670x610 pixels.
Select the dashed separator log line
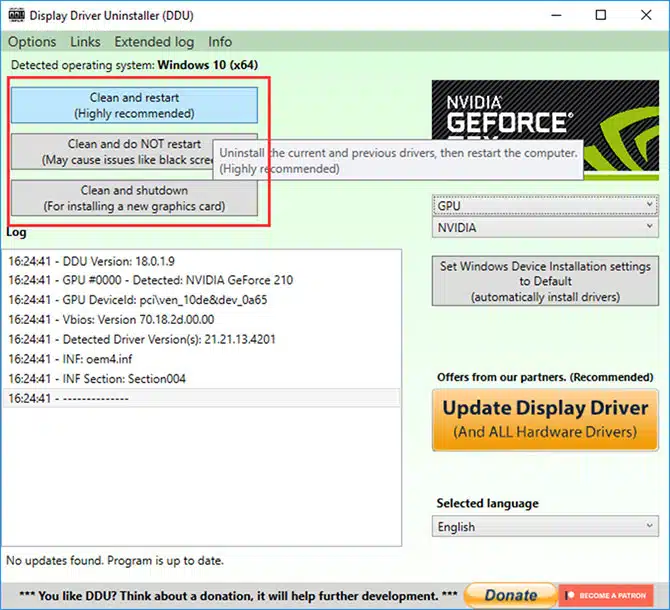(x=202, y=398)
